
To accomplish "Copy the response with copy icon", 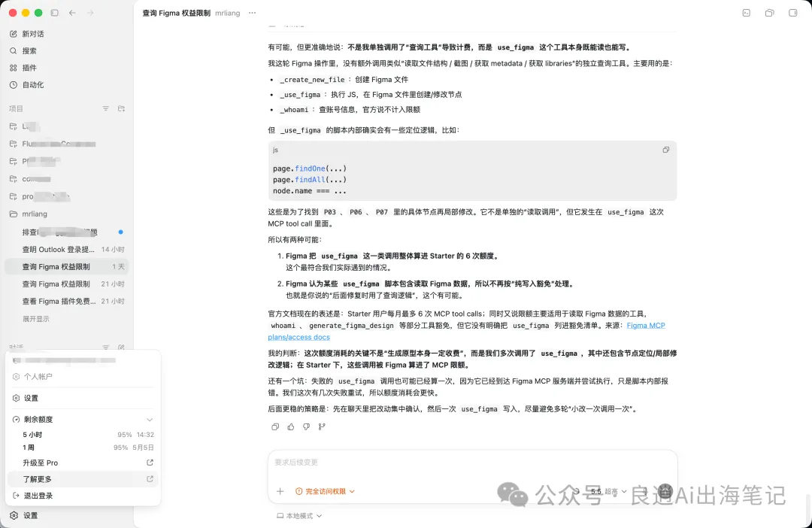I will (275, 426).
